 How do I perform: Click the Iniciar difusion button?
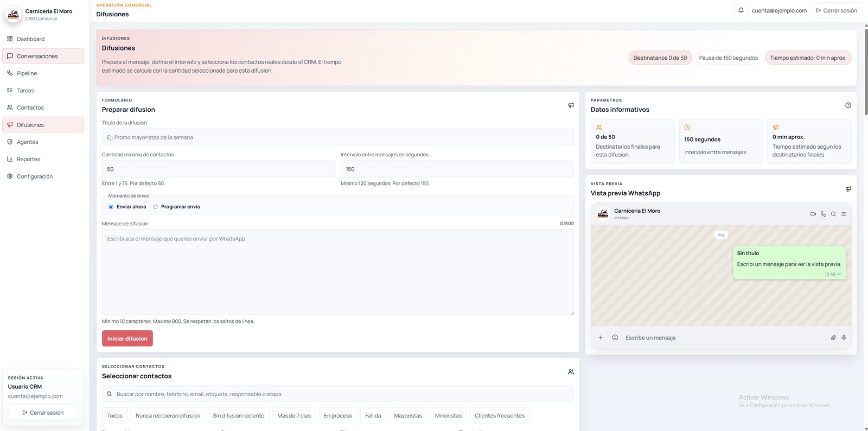point(127,338)
